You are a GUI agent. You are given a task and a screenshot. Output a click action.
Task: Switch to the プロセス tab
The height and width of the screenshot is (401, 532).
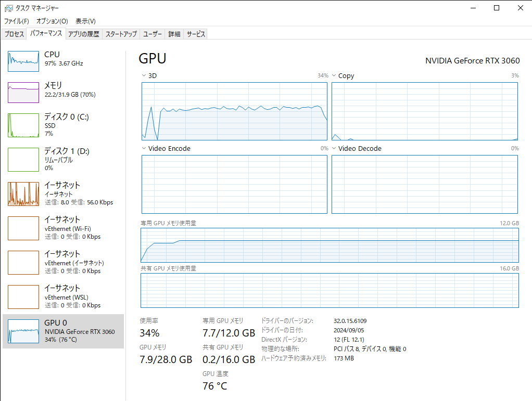pos(14,34)
